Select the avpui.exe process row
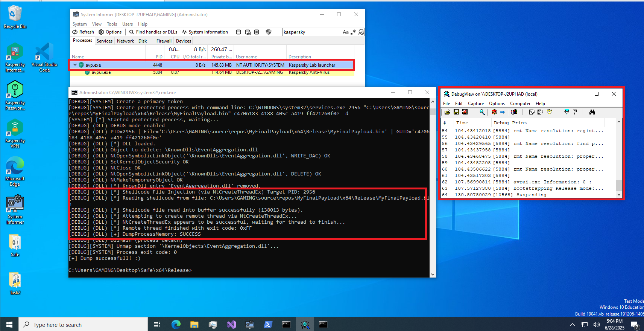 click(212, 73)
